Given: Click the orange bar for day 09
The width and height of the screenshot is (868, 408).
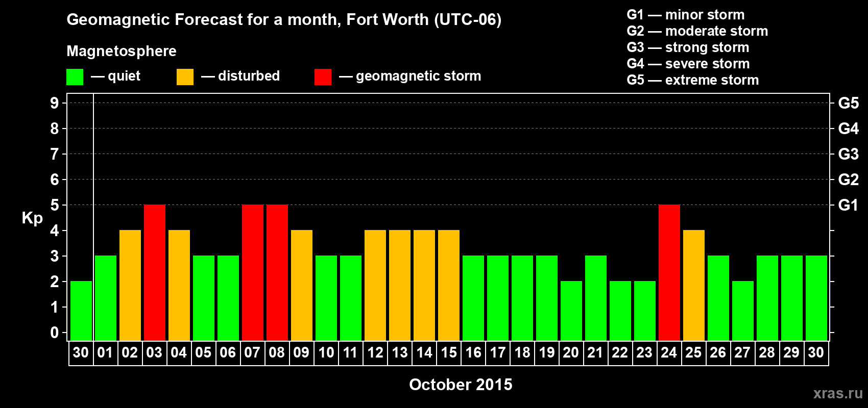Looking at the screenshot, I should pyautogui.click(x=302, y=285).
